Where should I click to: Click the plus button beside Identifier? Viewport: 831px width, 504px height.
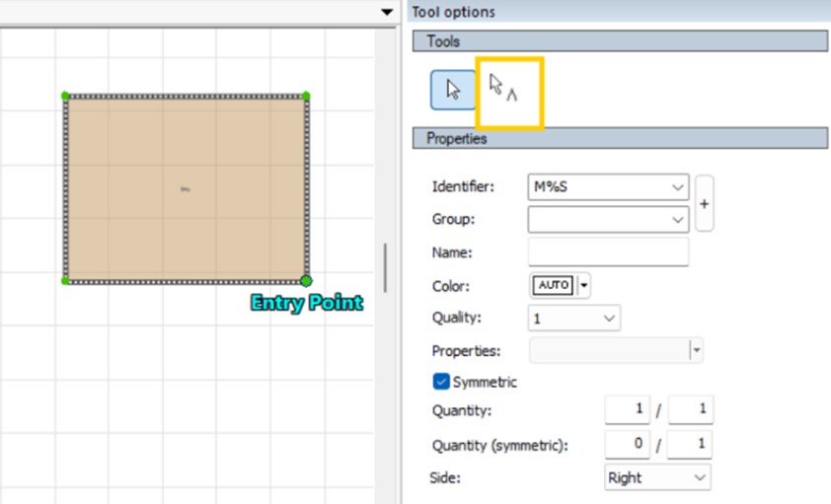coord(704,202)
